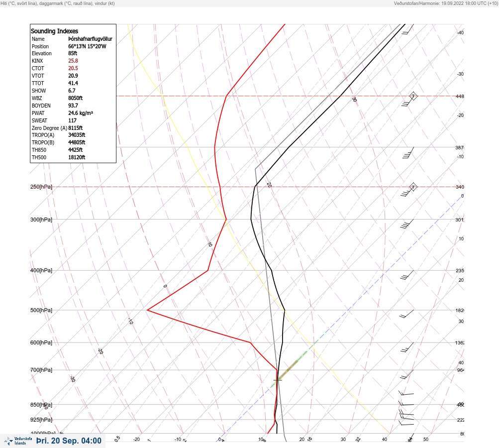
Task: Click the header legend "Hiti (°C, svört lína)..."
Action: pos(58,3)
